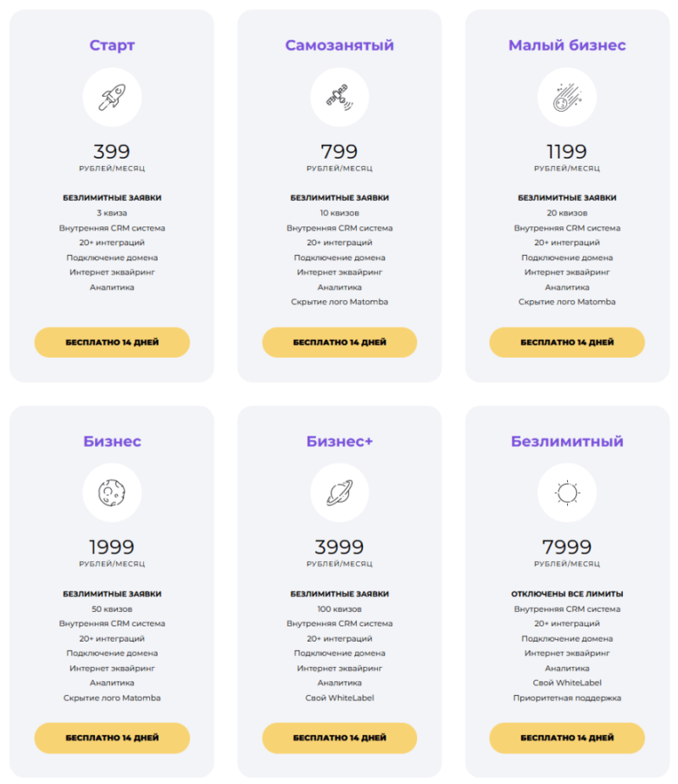Select the Самозанятый plan title
This screenshot has width=678, height=784.
pyautogui.click(x=340, y=46)
